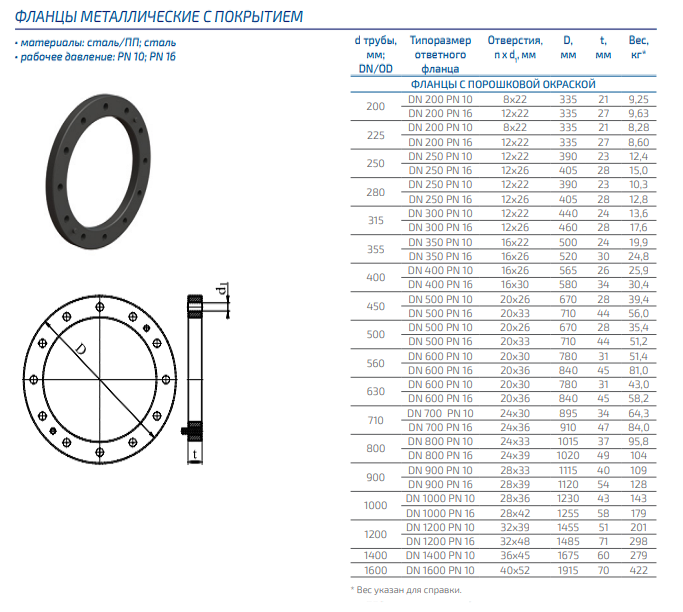Click the 422 weight value cell
Screen dimensions: 683x612
638,570
